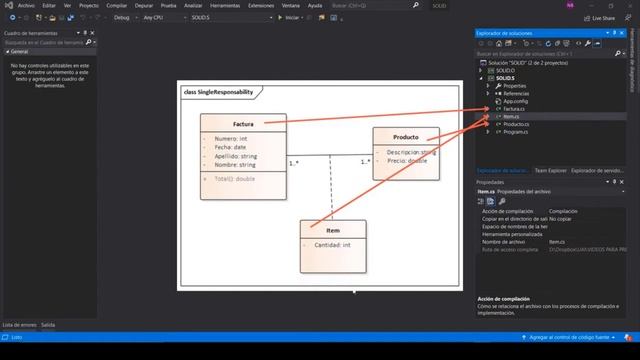This screenshot has width=640, height=360.
Task: Click the main search magnifier icon
Action: tap(416, 5)
